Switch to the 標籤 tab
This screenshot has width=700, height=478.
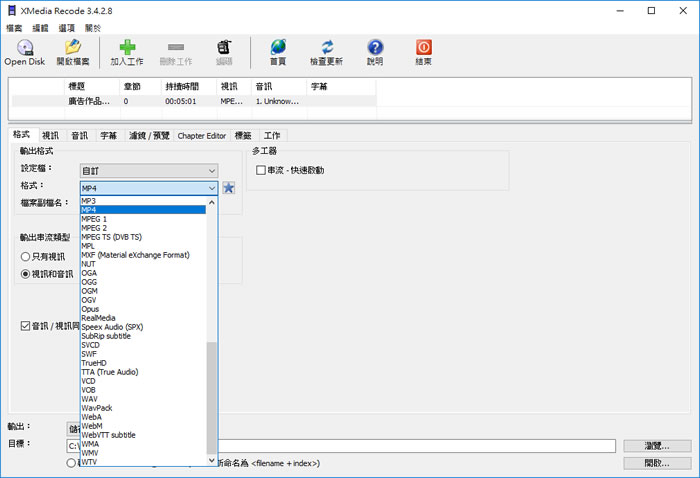[x=243, y=136]
